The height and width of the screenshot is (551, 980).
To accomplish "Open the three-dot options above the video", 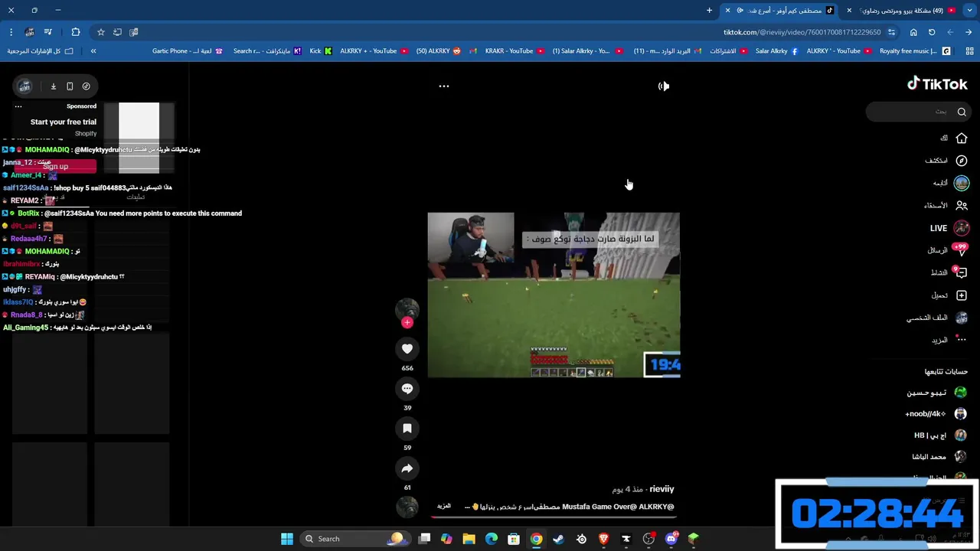I will pos(443,86).
